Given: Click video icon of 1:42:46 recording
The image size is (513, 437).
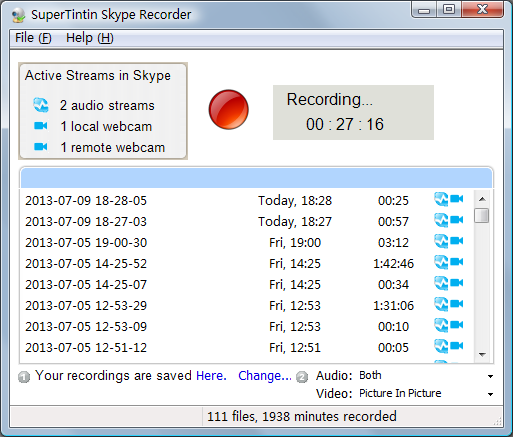Looking at the screenshot, I should pos(457,262).
